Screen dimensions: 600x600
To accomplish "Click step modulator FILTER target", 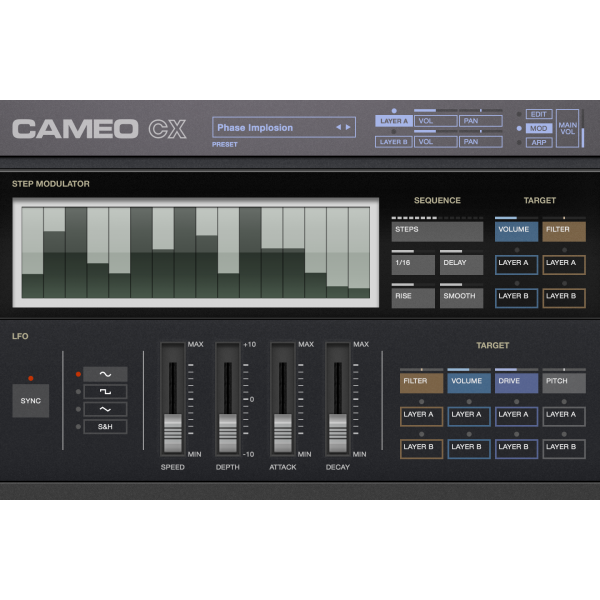I will 564,232.
